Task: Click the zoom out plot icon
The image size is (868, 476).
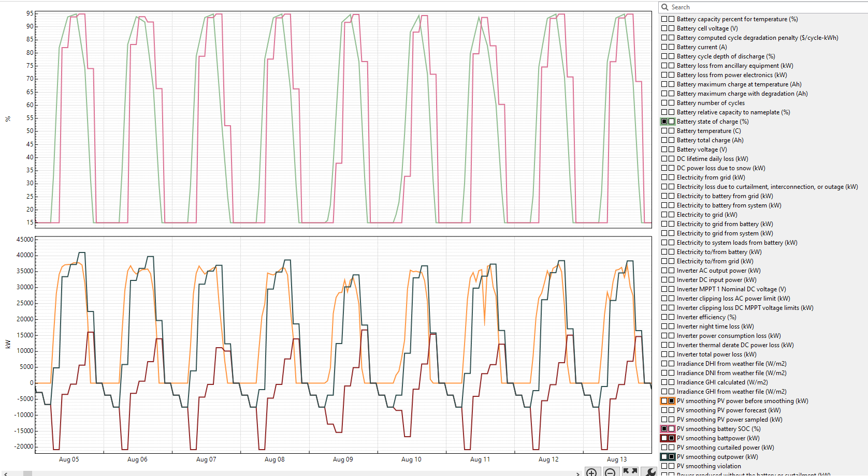Action: pyautogui.click(x=611, y=472)
